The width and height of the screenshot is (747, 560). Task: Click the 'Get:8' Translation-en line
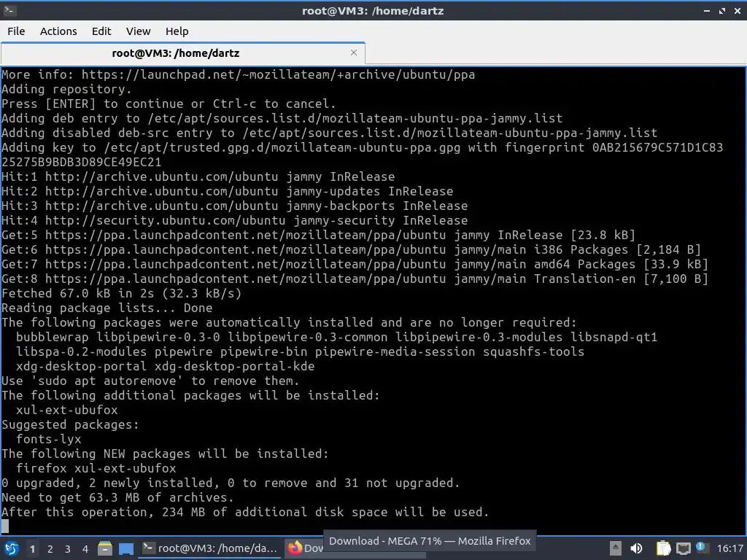click(x=355, y=279)
